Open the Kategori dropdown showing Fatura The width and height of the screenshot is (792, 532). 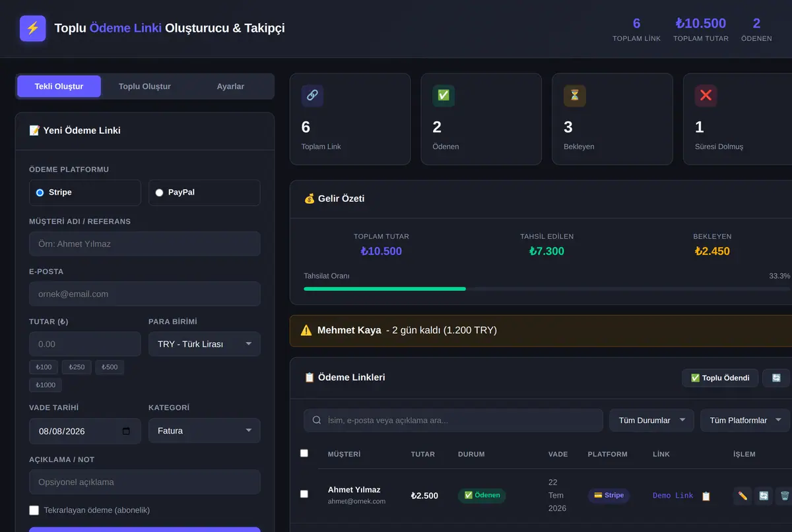point(205,430)
